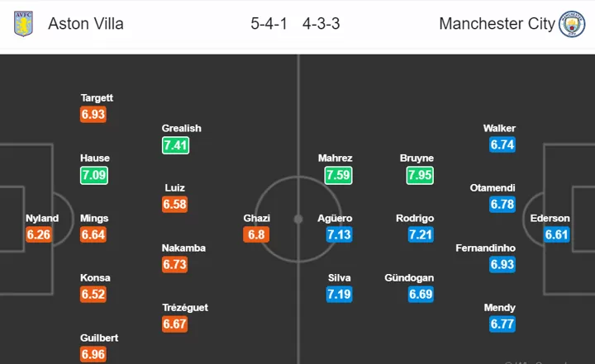Select Ederson's 6.61 goalkeeper rating
Viewport: 595px width, 364px height.
[x=557, y=234]
